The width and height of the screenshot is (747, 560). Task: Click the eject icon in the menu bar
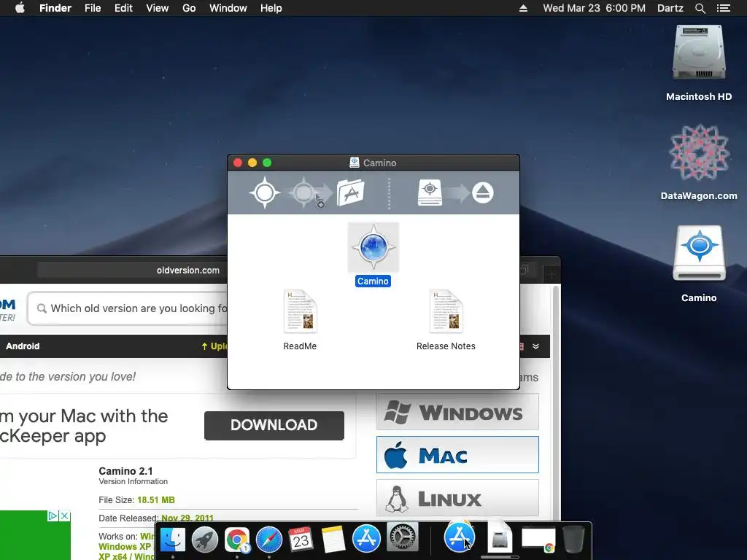click(x=523, y=8)
